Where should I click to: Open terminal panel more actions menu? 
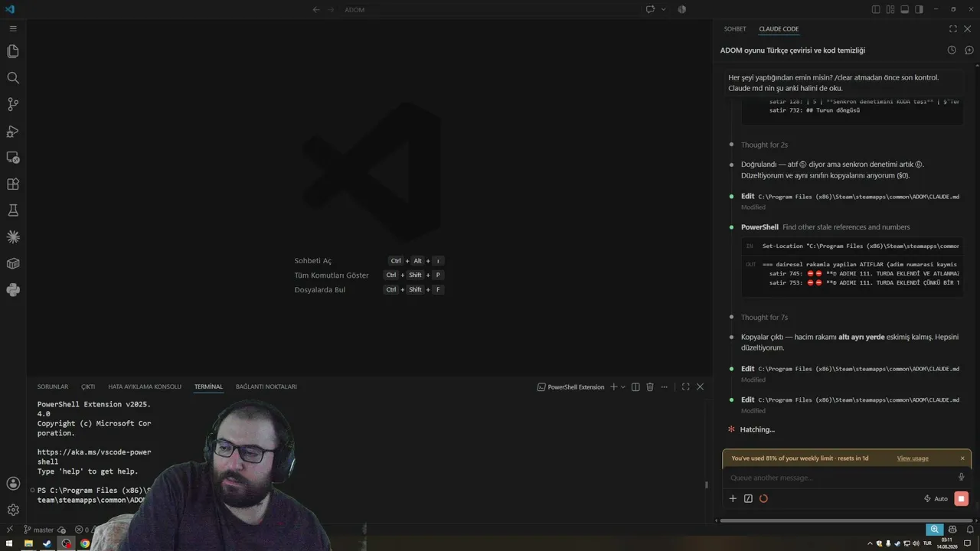coord(665,387)
